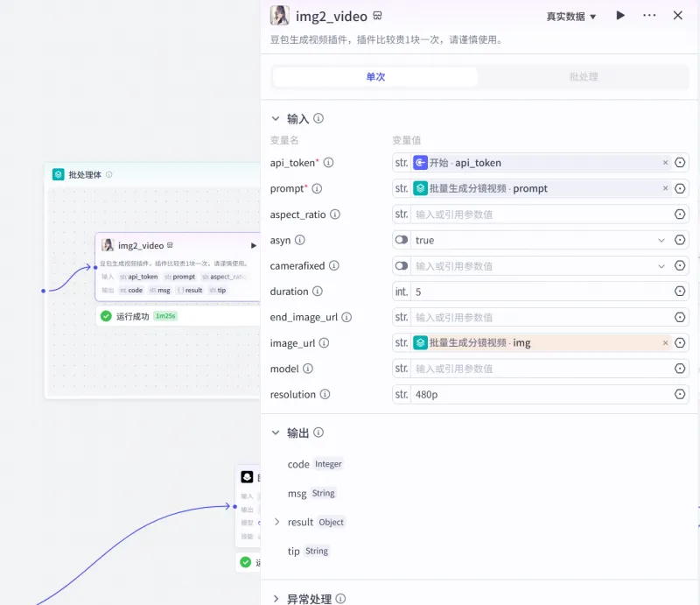Run the plugin using the play icon

pos(620,16)
